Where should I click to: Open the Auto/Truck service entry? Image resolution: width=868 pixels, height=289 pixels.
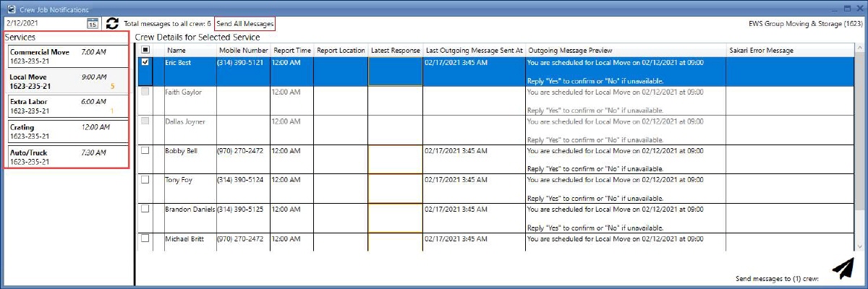pyautogui.click(x=67, y=156)
